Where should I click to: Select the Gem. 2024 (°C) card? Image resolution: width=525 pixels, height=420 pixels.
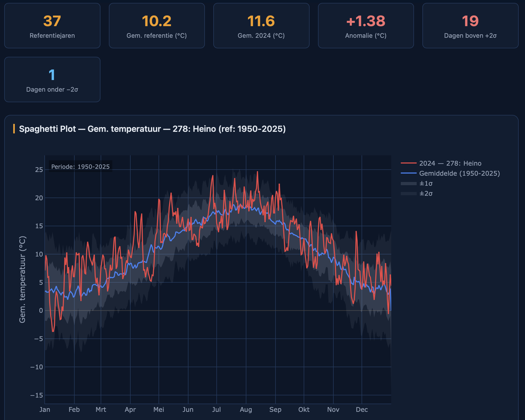point(261,26)
